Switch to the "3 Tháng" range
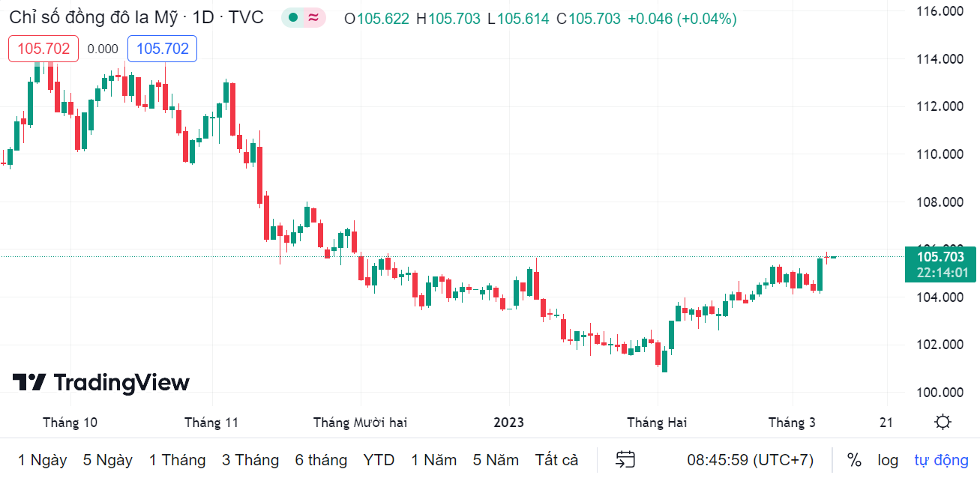Image resolution: width=980 pixels, height=478 pixels. click(250, 459)
